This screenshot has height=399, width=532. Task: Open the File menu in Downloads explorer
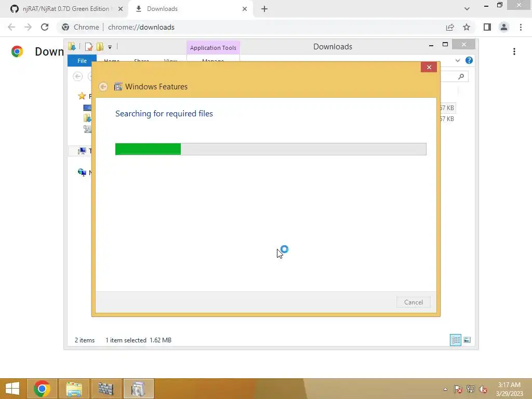tap(82, 61)
